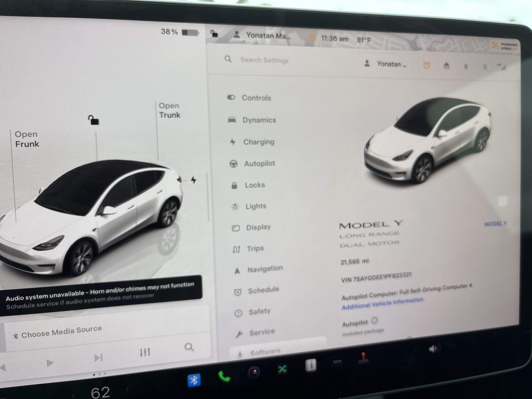The height and width of the screenshot is (399, 532).
Task: Tap Open Trunk
Action: click(170, 110)
